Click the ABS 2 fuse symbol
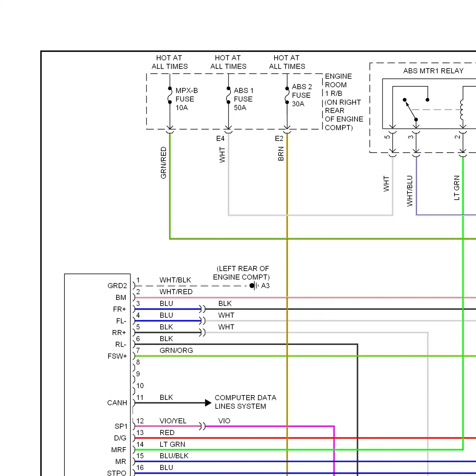 click(287, 95)
